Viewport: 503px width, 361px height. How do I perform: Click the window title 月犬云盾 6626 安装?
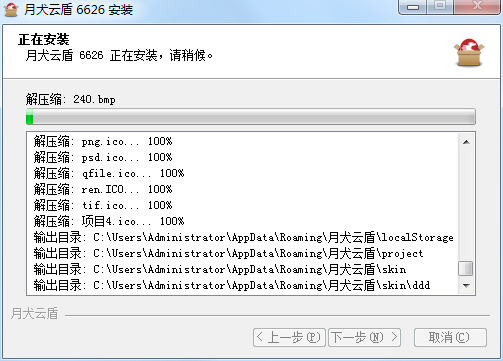coord(78,10)
